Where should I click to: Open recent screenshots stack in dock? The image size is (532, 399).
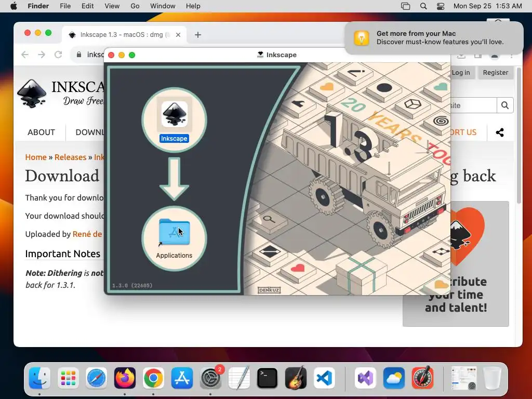[x=464, y=378]
